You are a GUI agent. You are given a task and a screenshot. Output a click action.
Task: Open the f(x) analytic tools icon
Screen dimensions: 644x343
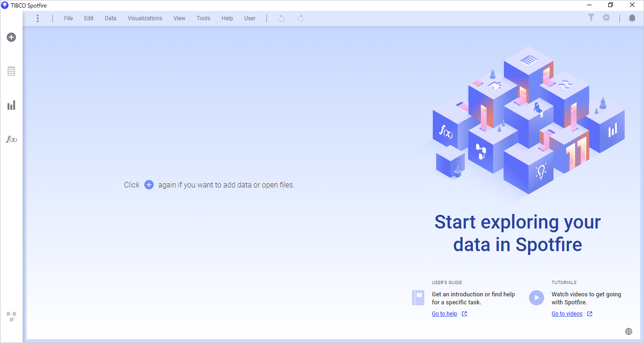click(11, 139)
